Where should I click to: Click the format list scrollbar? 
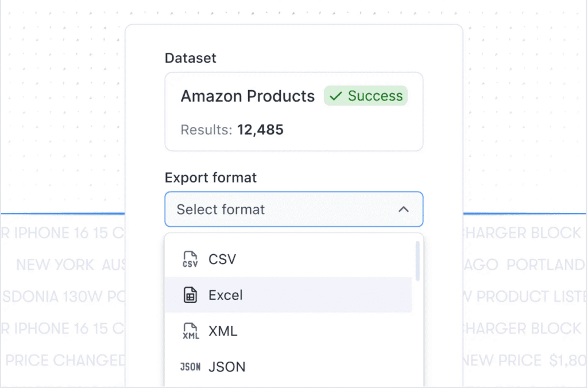417,261
